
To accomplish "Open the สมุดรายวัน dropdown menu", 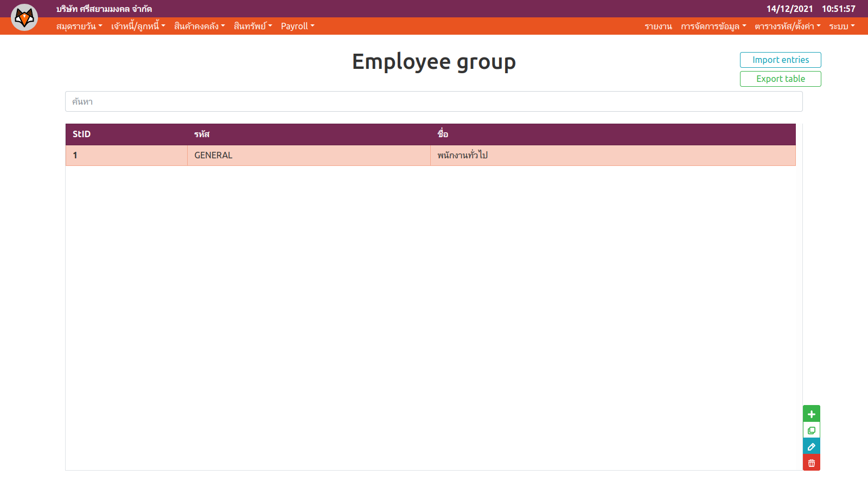I will pos(79,26).
